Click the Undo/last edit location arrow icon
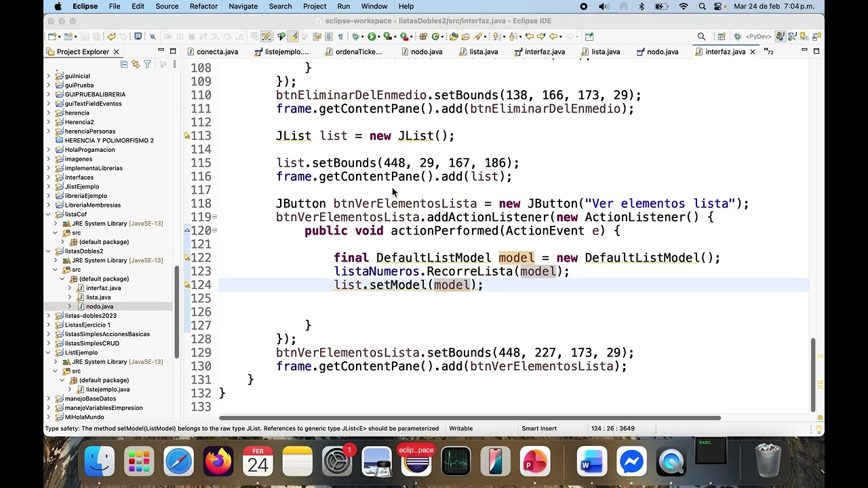The image size is (868, 488). point(111,36)
